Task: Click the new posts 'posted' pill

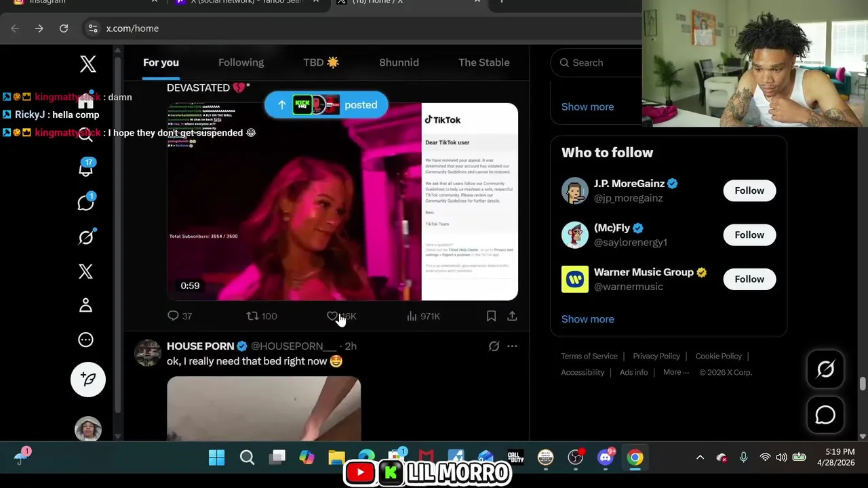Action: (x=326, y=105)
